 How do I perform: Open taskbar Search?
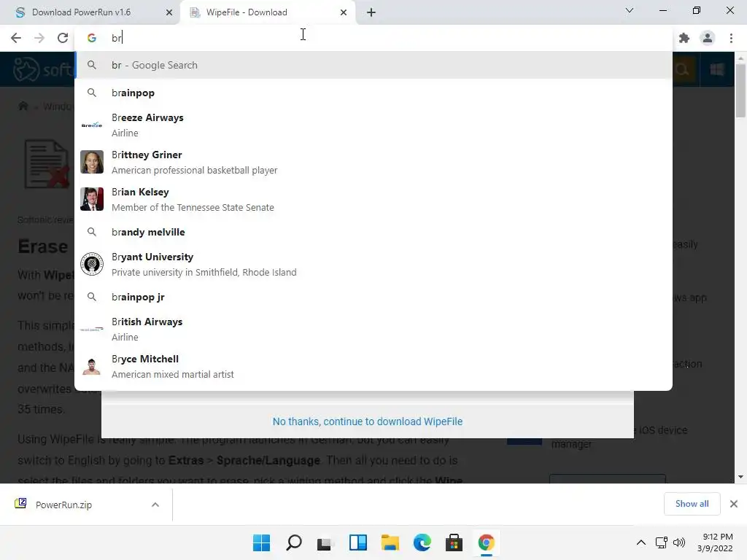point(293,542)
